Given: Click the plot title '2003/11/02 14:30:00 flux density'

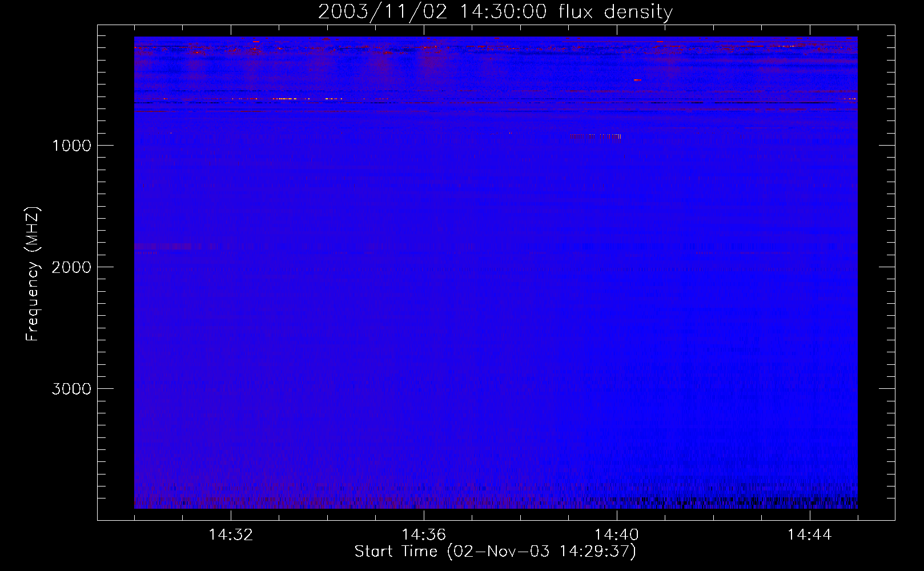Looking at the screenshot, I should 495,12.
